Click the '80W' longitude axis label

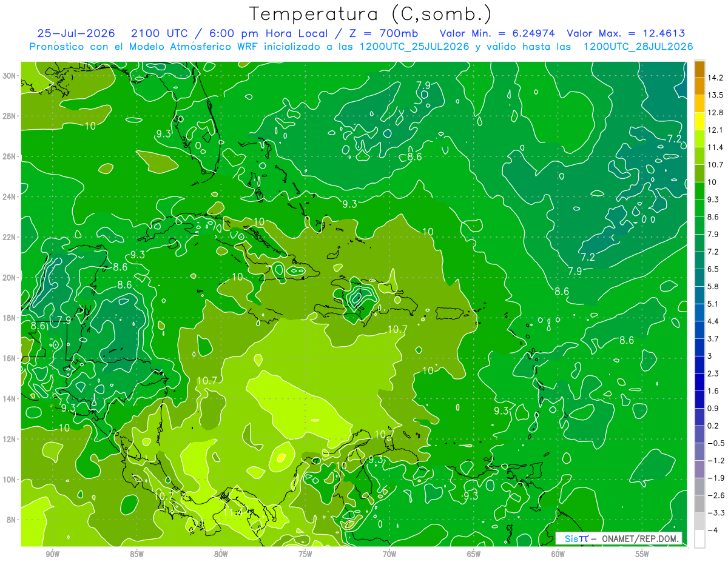point(221,554)
